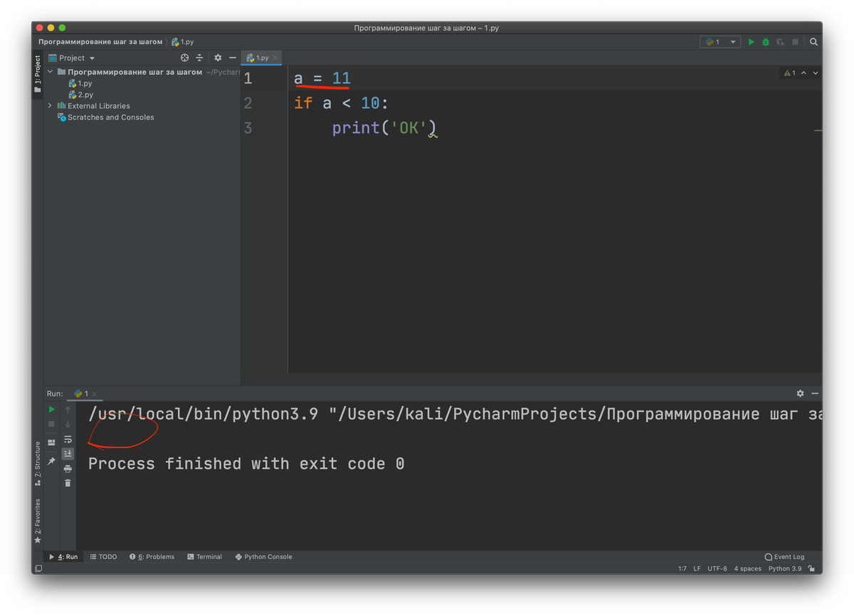Locate opened file with the crosshair icon

pos(184,58)
